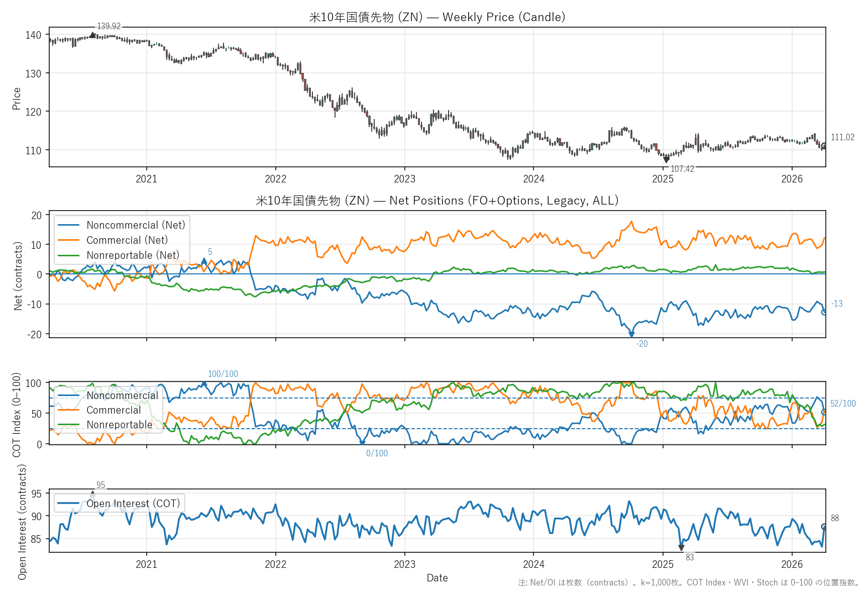Click the Open Interest low marker labeled 83

[681, 548]
